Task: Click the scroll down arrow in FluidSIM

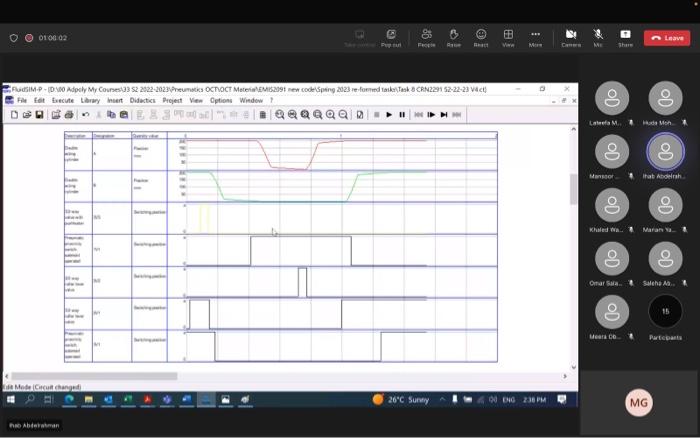Action: [x=573, y=367]
